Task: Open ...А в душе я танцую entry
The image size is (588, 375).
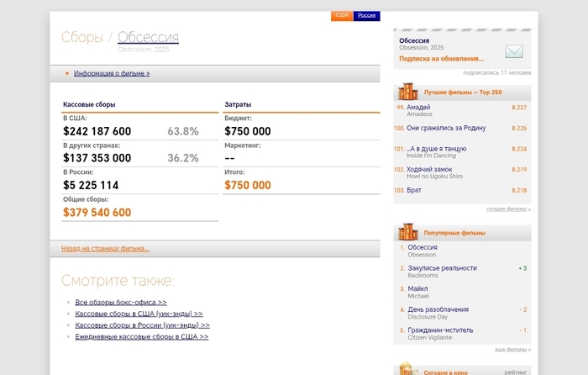Action: point(437,149)
